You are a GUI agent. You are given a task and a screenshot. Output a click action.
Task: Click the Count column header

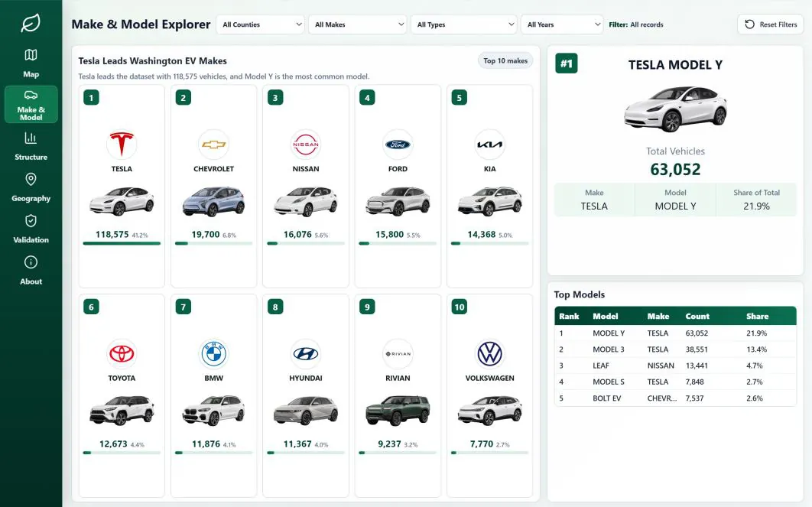click(697, 316)
